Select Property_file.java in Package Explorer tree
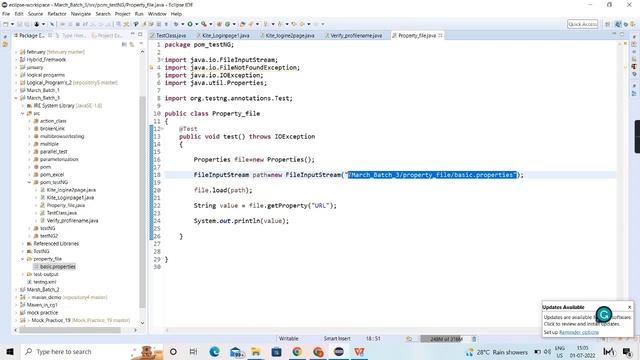The height and width of the screenshot is (360, 640). [x=66, y=205]
